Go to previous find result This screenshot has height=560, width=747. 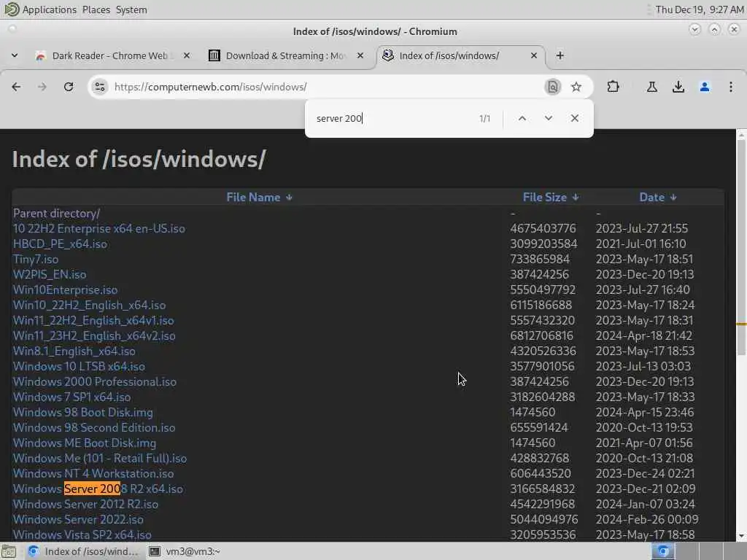(x=522, y=118)
